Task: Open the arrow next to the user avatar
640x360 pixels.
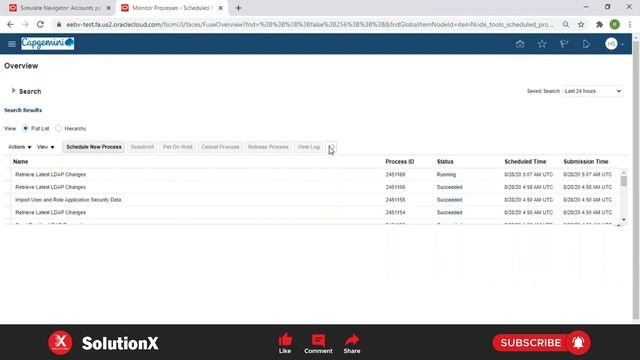Action: (622, 44)
